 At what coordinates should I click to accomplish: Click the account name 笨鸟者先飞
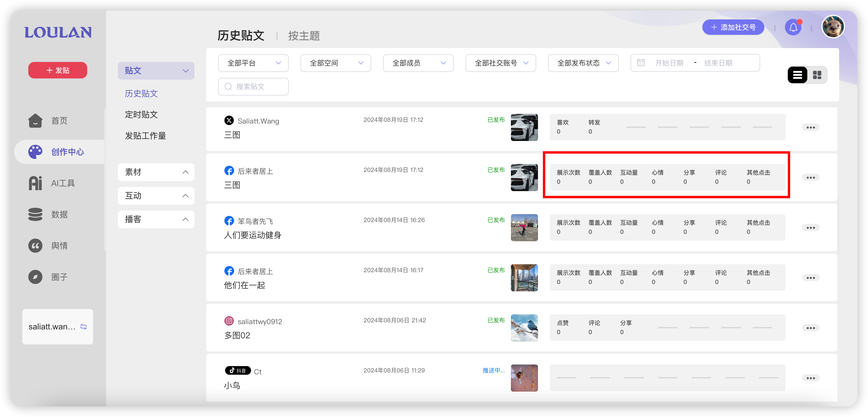click(x=255, y=221)
